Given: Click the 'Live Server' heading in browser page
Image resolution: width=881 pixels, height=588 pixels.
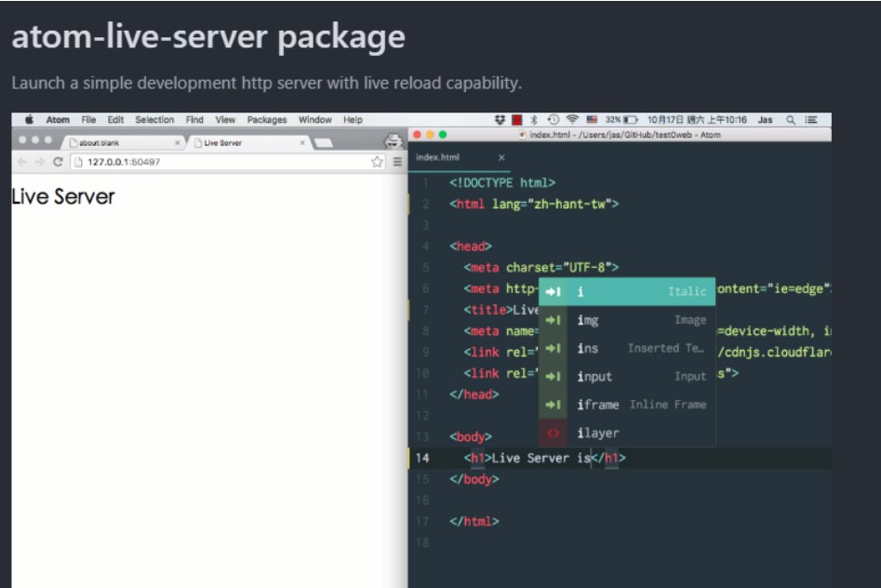Looking at the screenshot, I should [x=63, y=196].
